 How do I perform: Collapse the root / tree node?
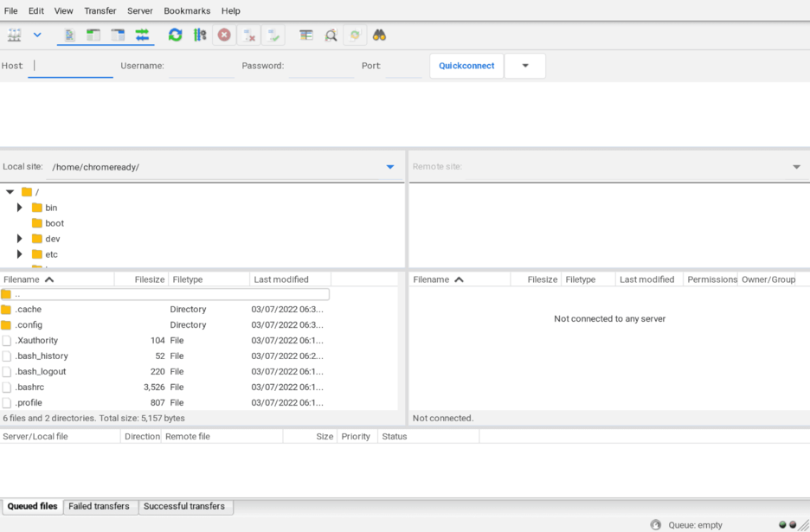[x=10, y=192]
